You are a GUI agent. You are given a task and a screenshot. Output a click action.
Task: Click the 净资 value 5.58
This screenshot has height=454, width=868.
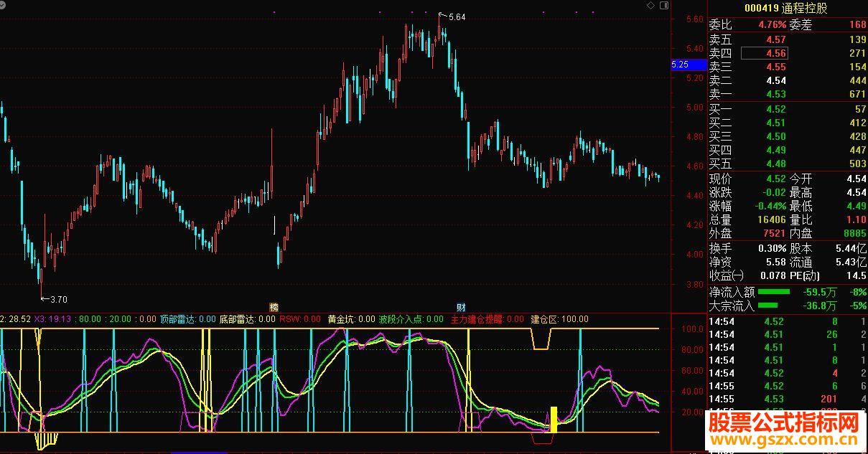(x=775, y=262)
